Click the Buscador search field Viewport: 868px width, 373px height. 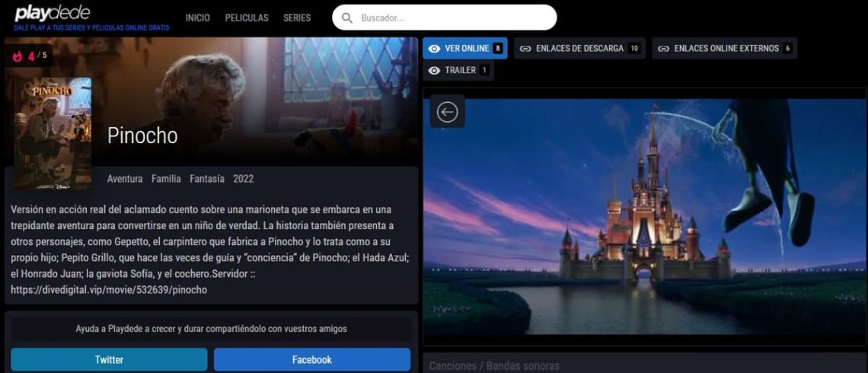coord(445,18)
